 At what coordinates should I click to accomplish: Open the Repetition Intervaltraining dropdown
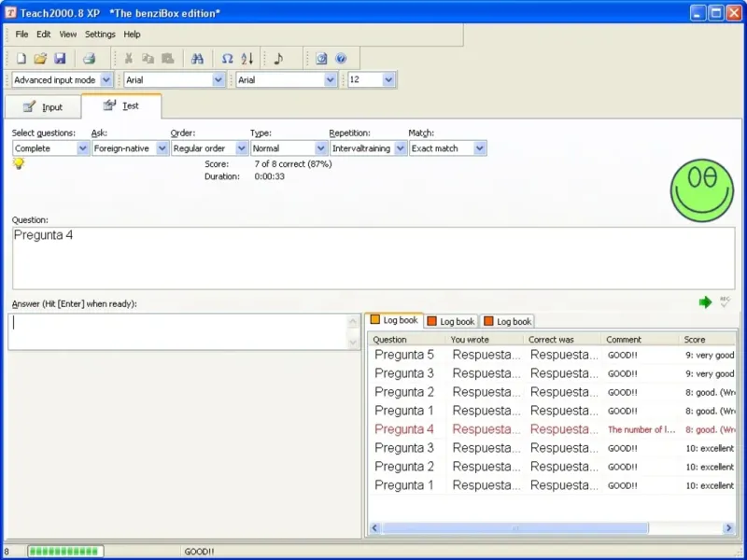(x=400, y=148)
